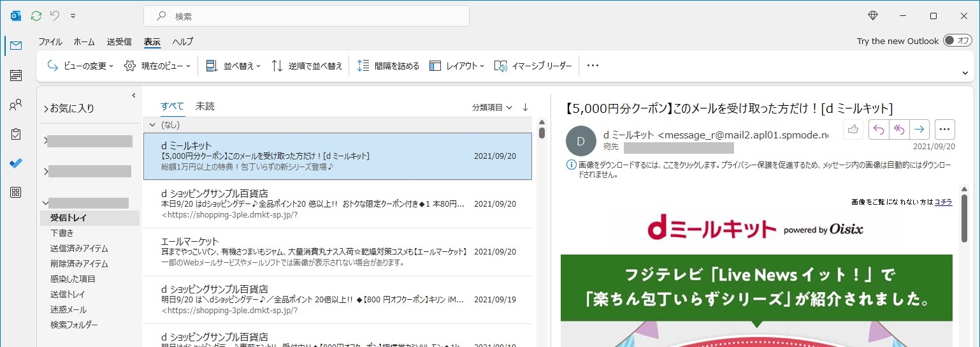The width and height of the screenshot is (980, 347).
Task: Click the Like thumbs-up button
Action: pos(853,129)
